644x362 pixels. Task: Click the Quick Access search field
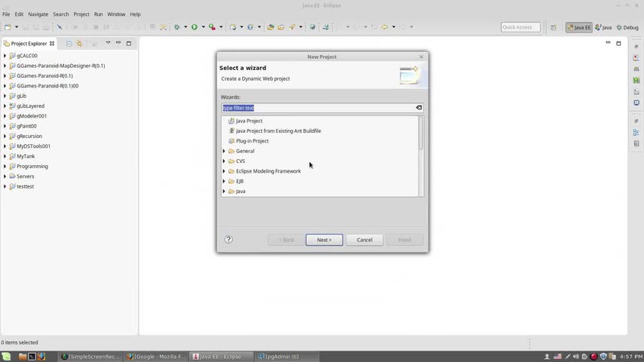pyautogui.click(x=520, y=27)
